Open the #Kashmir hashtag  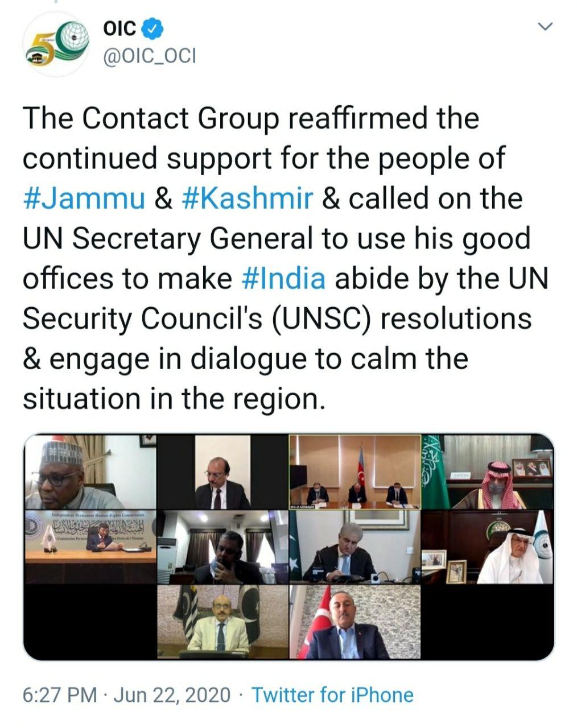click(248, 199)
